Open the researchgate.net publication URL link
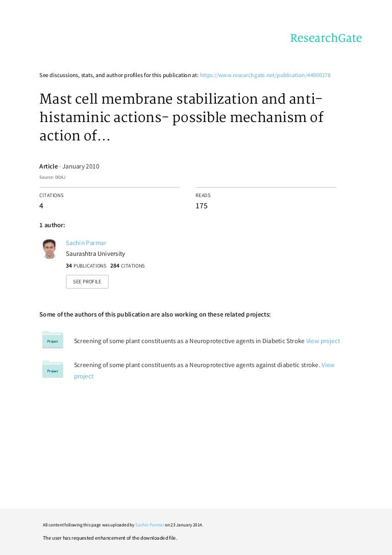Viewport: 392px width, 555px height. click(x=265, y=75)
